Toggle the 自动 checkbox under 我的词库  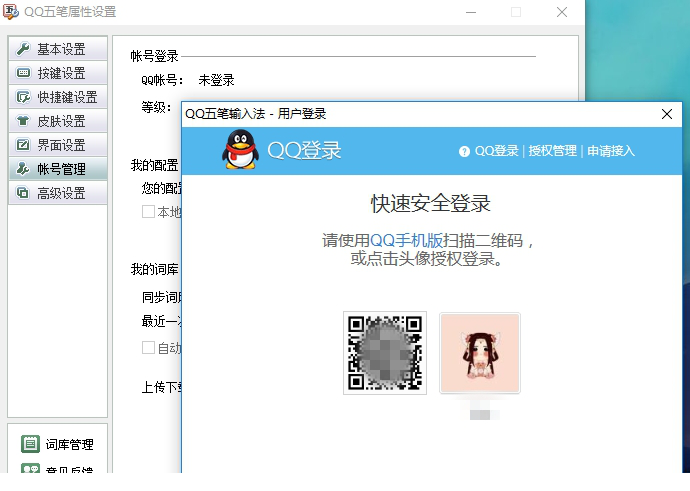coord(148,348)
